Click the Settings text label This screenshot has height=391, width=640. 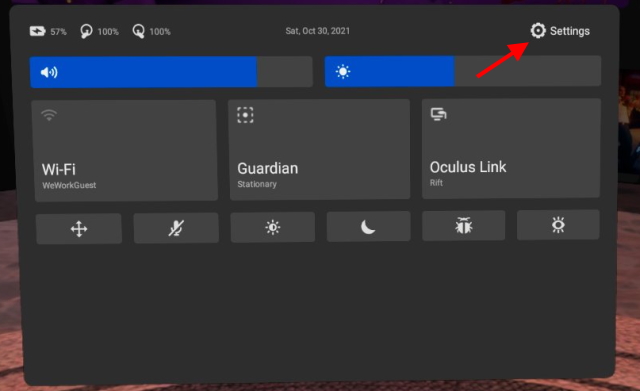pos(570,31)
